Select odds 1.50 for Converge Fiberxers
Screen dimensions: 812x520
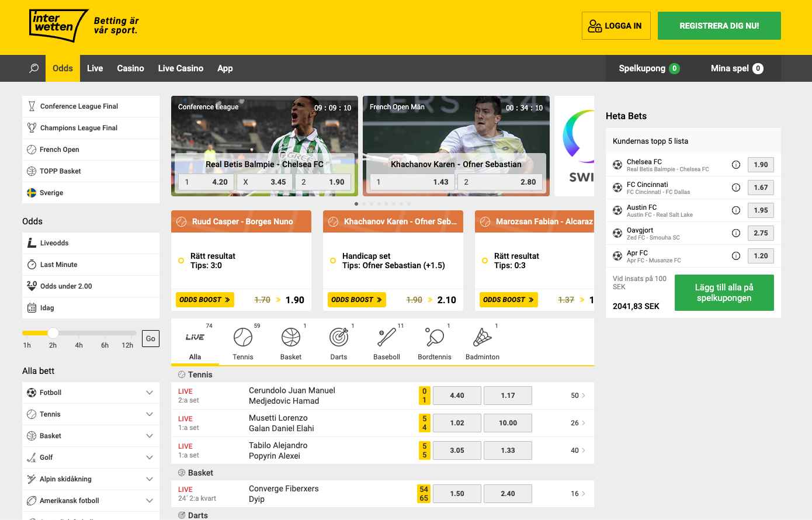(457, 494)
